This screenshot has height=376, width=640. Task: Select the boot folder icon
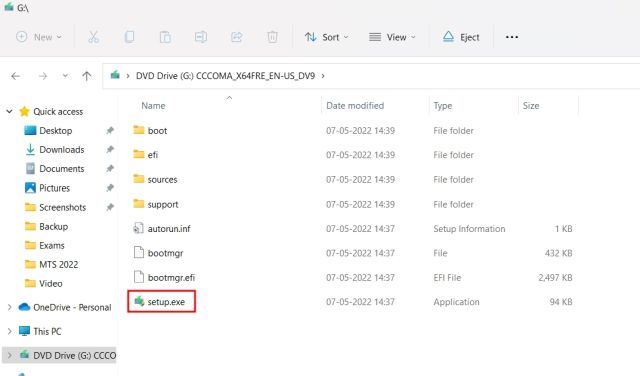coord(139,130)
